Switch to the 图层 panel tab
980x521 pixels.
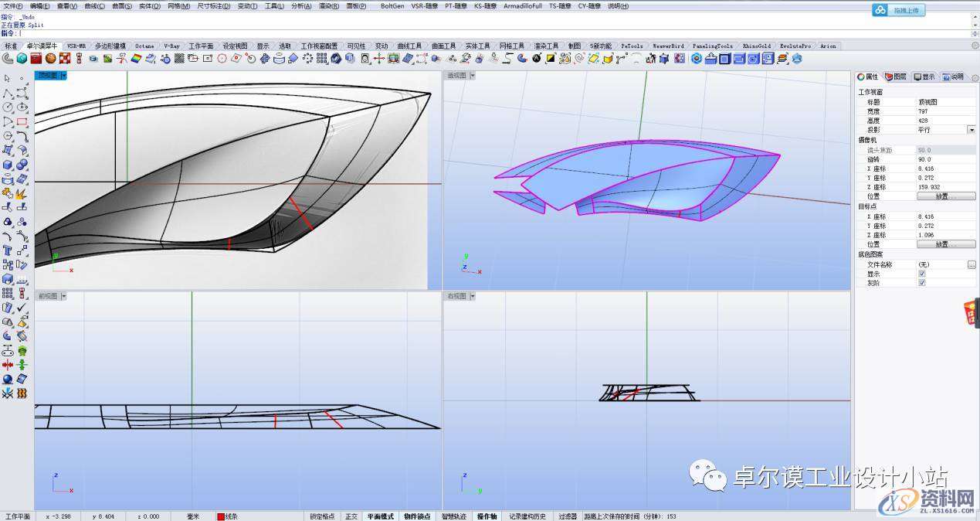click(896, 77)
